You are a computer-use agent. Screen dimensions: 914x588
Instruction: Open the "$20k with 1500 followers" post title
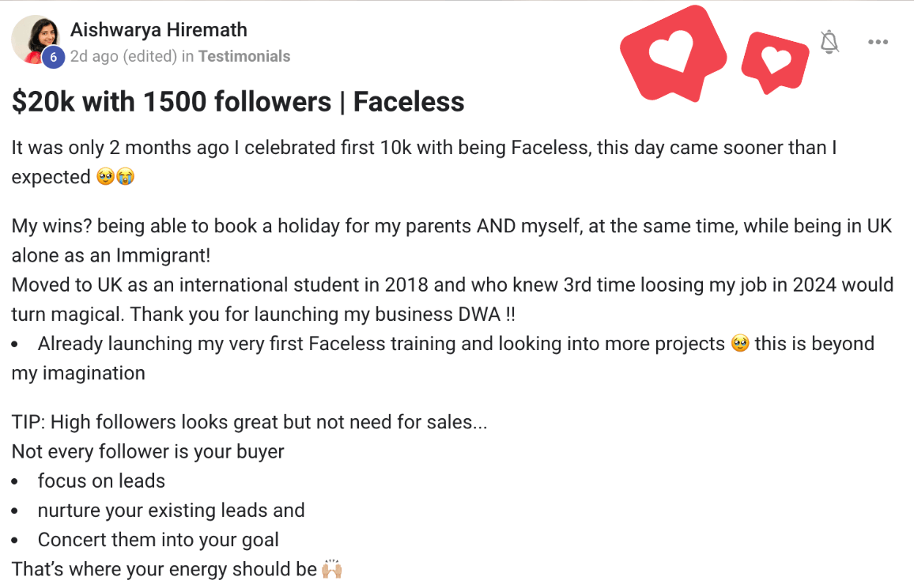(238, 102)
